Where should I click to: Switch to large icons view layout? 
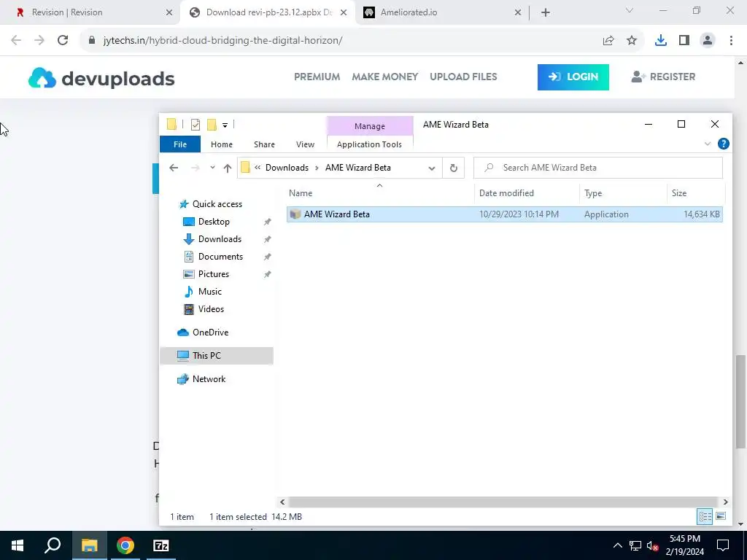tap(721, 517)
